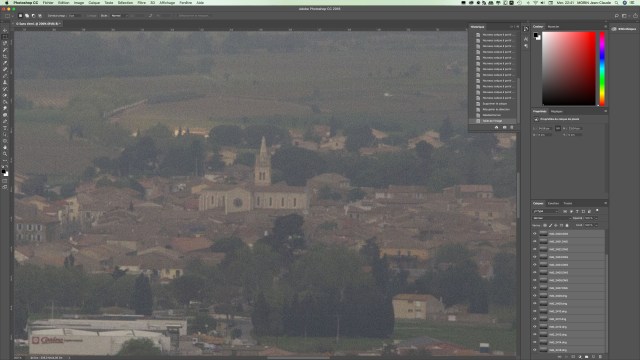Hide the bottom-most visible layer in the list
The image size is (640, 360).
(x=535, y=350)
